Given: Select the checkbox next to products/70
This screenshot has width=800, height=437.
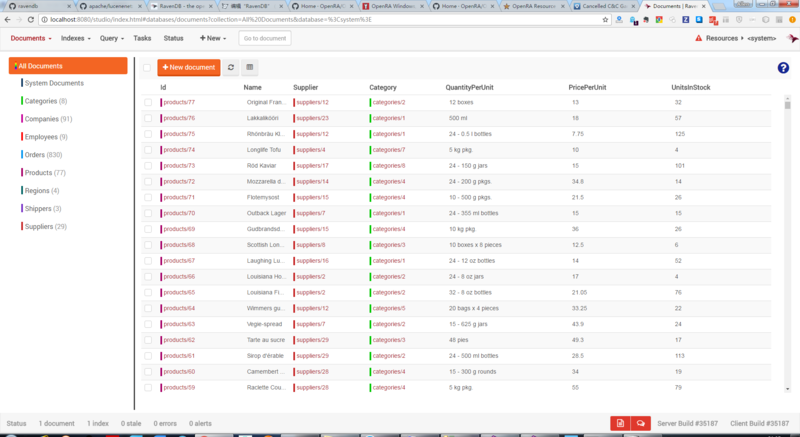Looking at the screenshot, I should click(148, 213).
